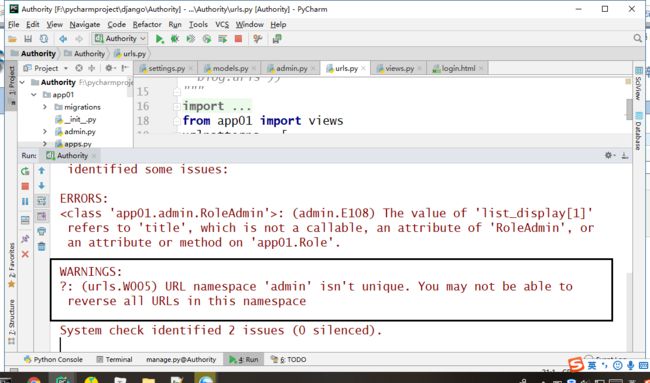Toggle soft-wrap in Run console
Viewport: 650px width, 383px height.
41,201
